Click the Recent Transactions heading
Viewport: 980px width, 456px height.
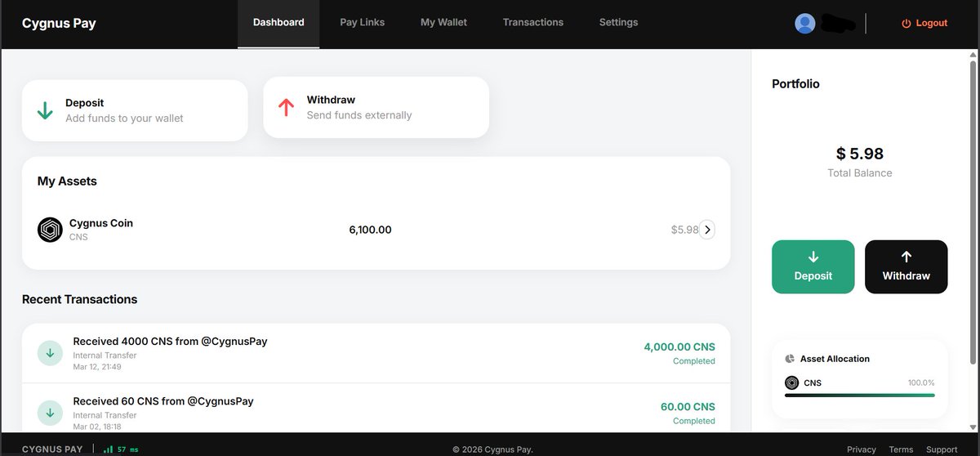(x=79, y=299)
